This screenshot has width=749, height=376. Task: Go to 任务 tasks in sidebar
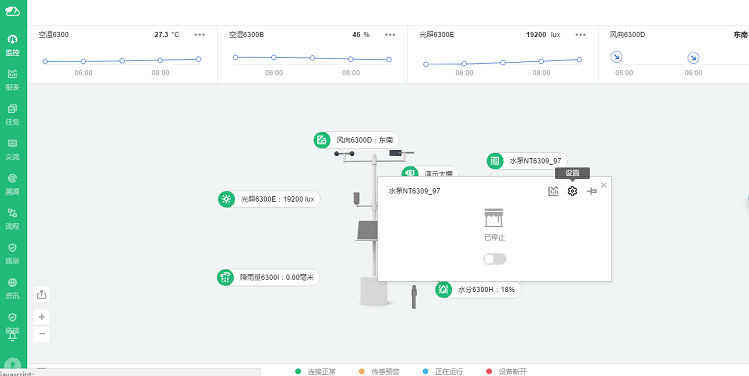click(x=12, y=115)
